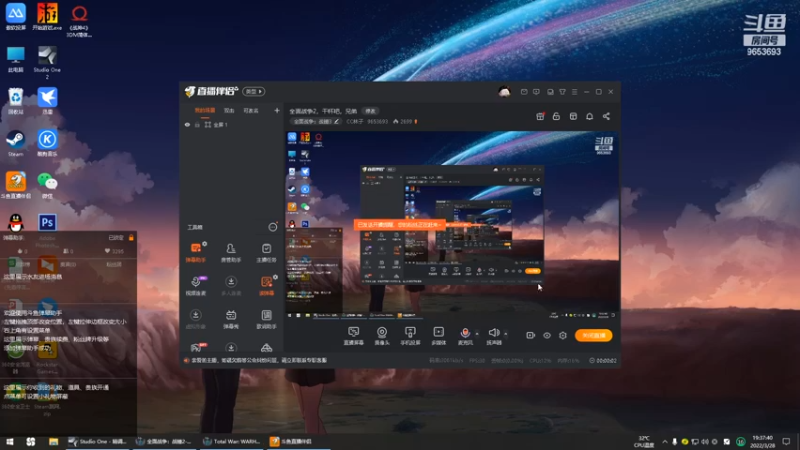This screenshot has height=450, width=800.
Task: Edit the 全面战争 category tag
Action: tap(316, 121)
